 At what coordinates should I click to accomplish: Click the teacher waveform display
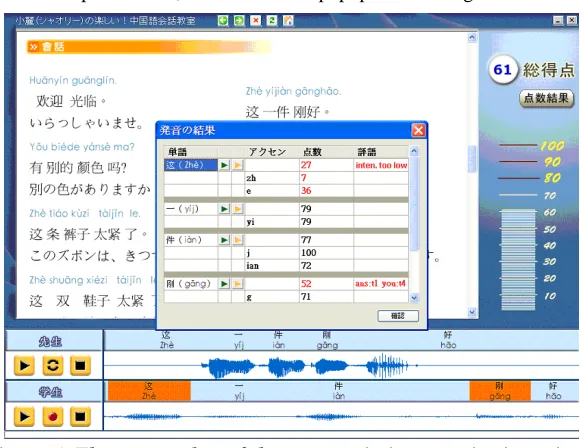click(x=341, y=366)
